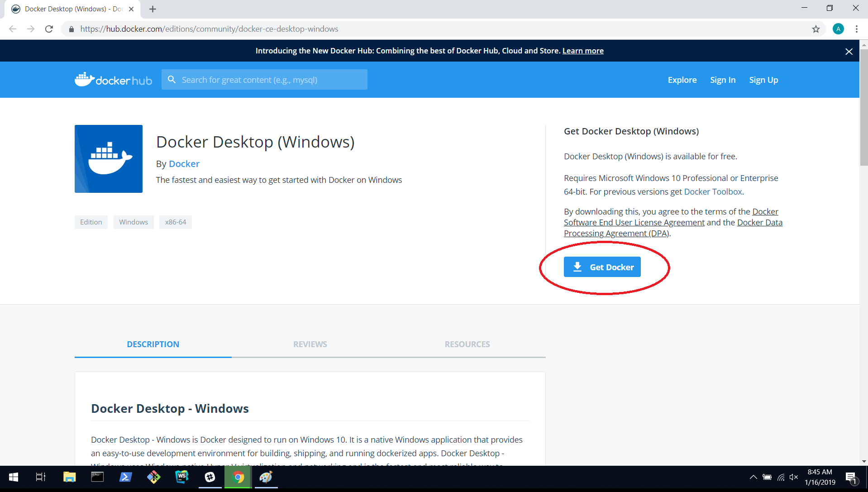Open Docker Software End User License Agreement

(634, 222)
